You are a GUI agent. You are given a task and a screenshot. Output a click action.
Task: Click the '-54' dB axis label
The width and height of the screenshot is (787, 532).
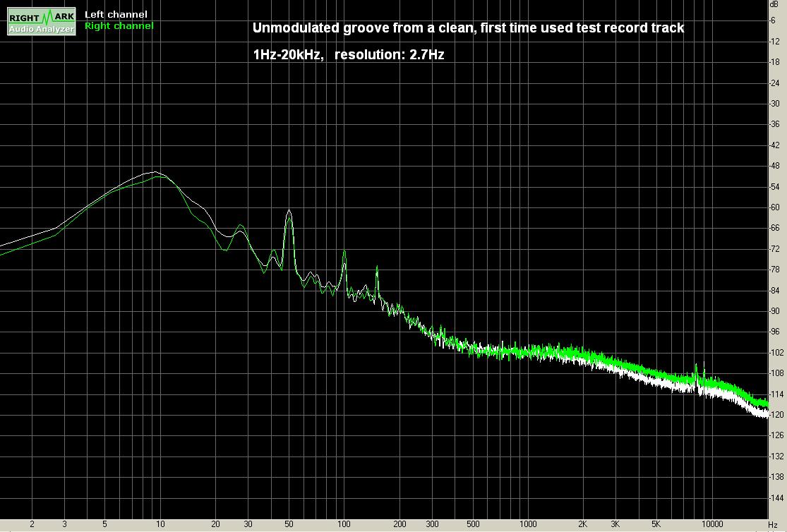point(774,187)
